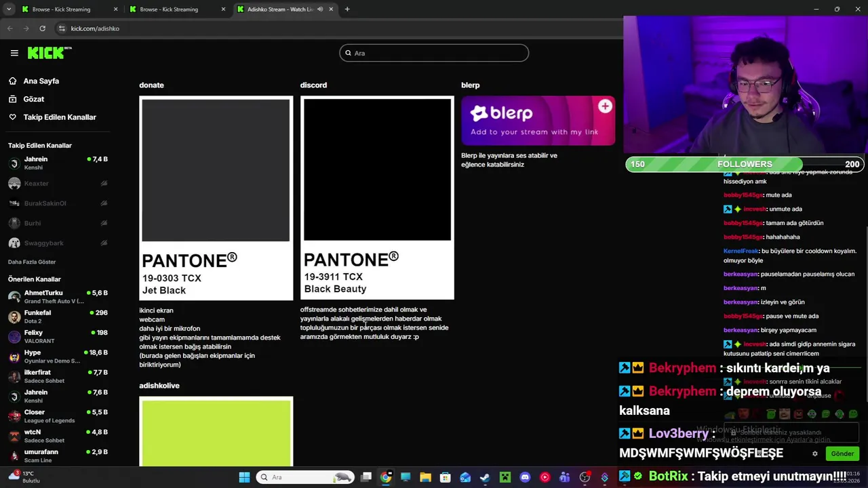This screenshot has height=488, width=868.
Task: Open the Outlook mail taskbar icon
Action: [x=465, y=477]
